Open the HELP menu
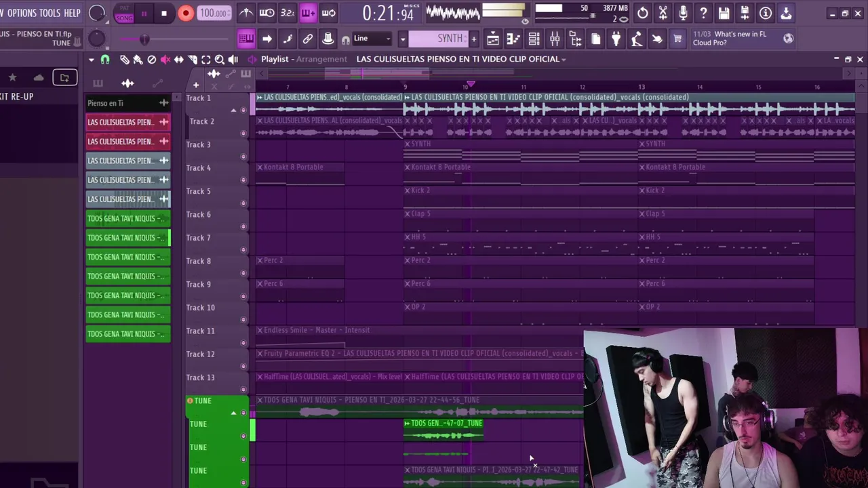 72,13
